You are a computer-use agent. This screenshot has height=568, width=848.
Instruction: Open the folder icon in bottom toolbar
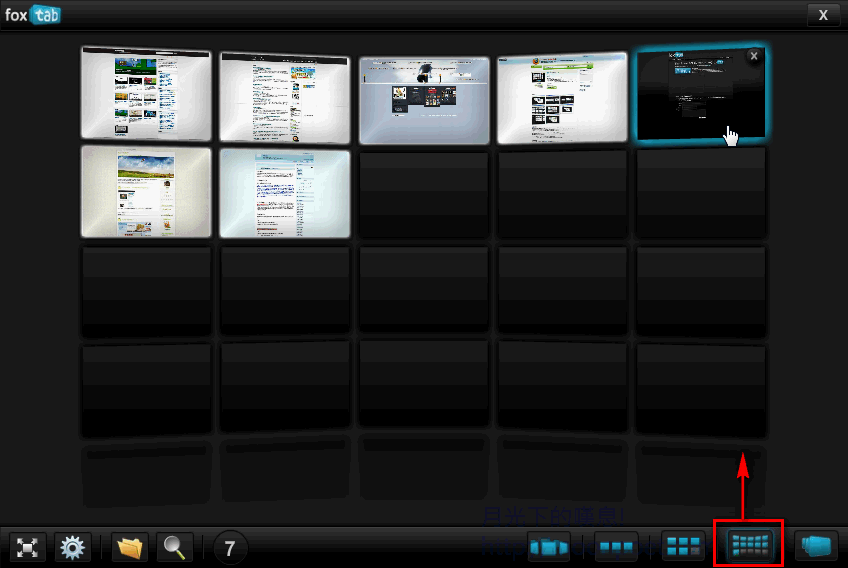[130, 548]
